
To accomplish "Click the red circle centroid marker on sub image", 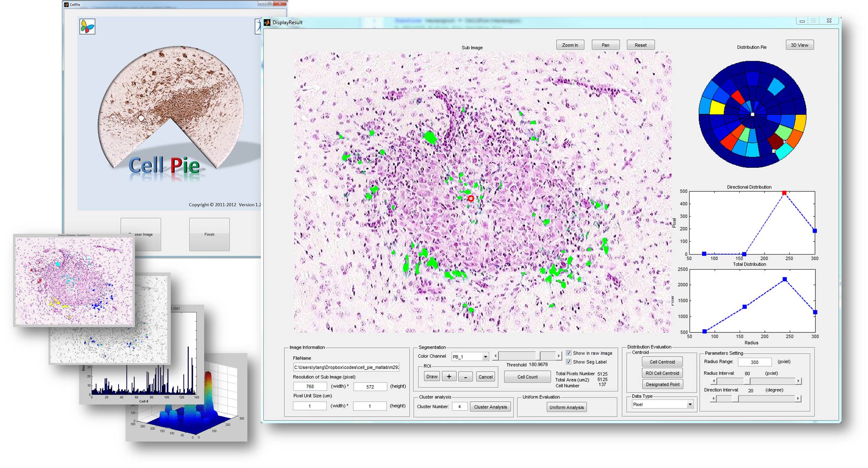I will 471,198.
